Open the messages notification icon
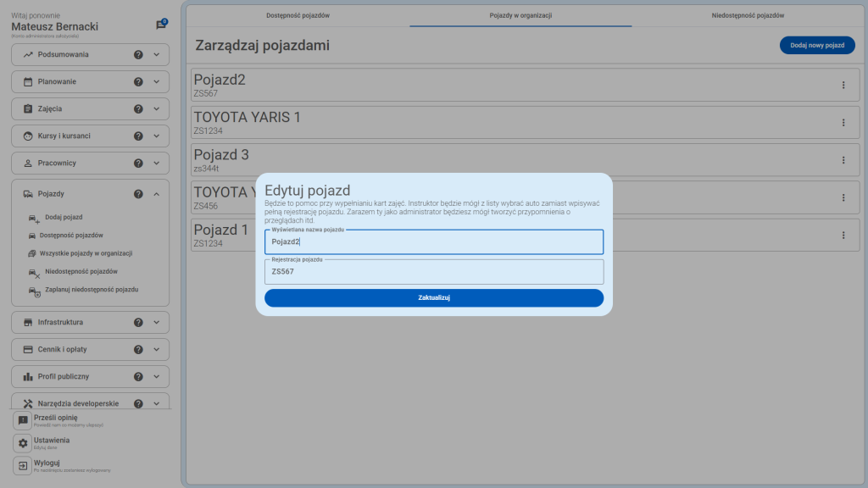The image size is (868, 488). point(161,25)
